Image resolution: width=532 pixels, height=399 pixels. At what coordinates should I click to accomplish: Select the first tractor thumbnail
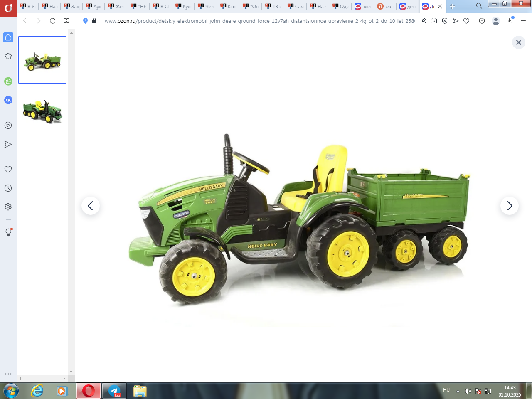pyautogui.click(x=42, y=60)
